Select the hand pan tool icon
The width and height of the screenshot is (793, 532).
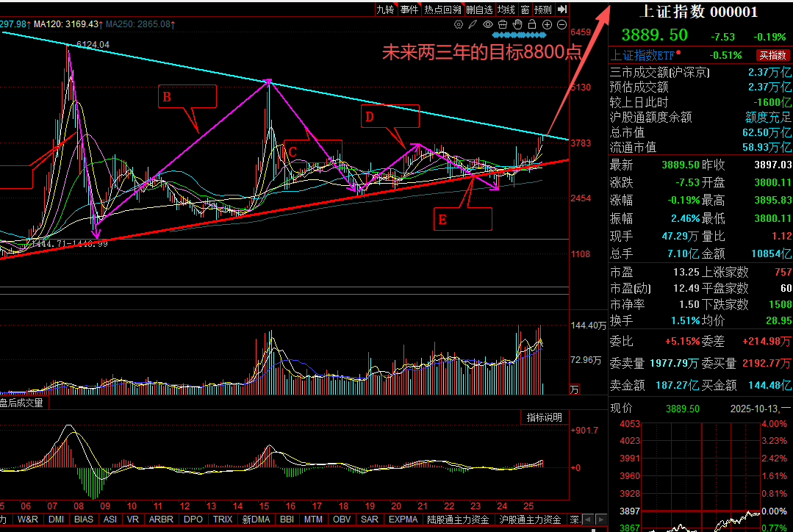pyautogui.click(x=517, y=24)
